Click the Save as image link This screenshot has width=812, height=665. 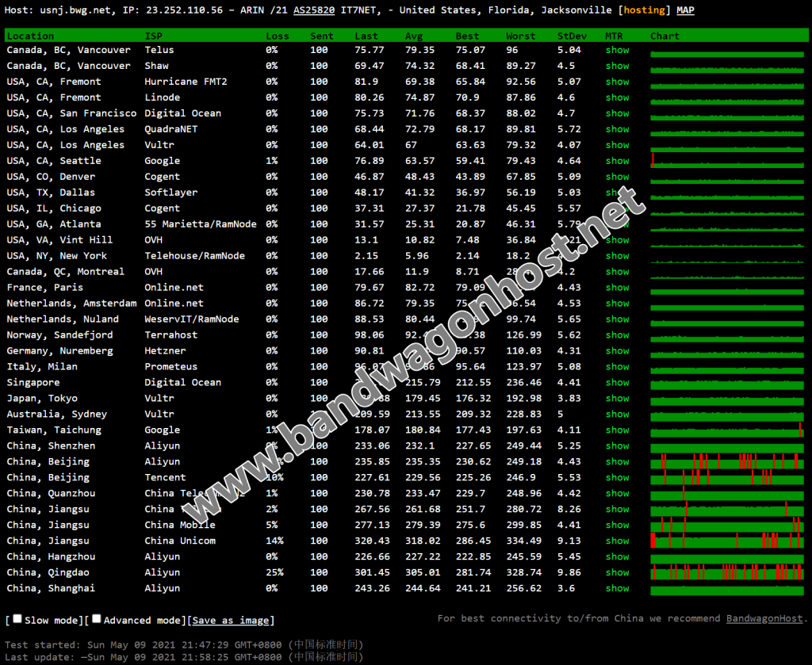point(231,621)
